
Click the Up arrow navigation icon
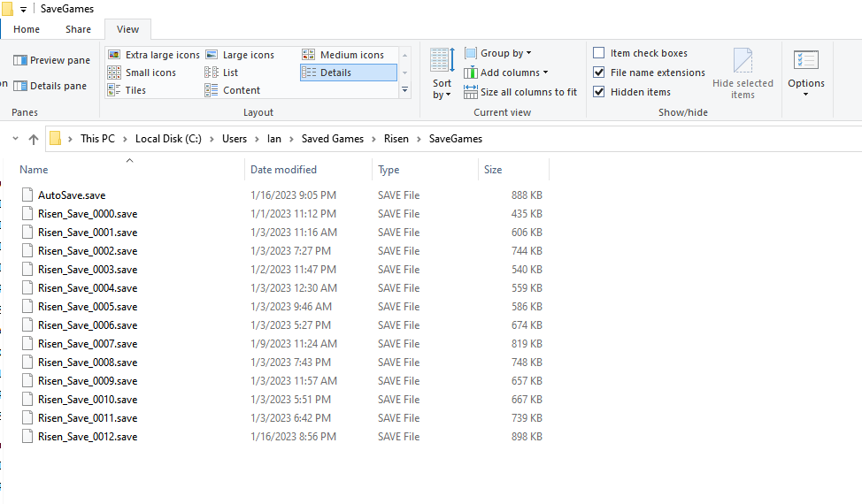[34, 139]
